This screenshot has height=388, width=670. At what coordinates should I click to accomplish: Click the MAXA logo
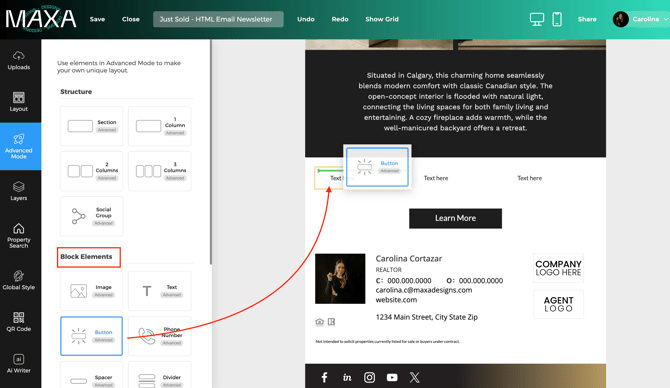tap(41, 19)
